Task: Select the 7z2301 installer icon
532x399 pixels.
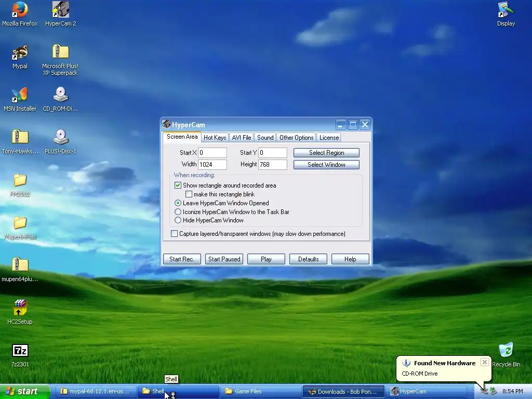Action: [20, 355]
